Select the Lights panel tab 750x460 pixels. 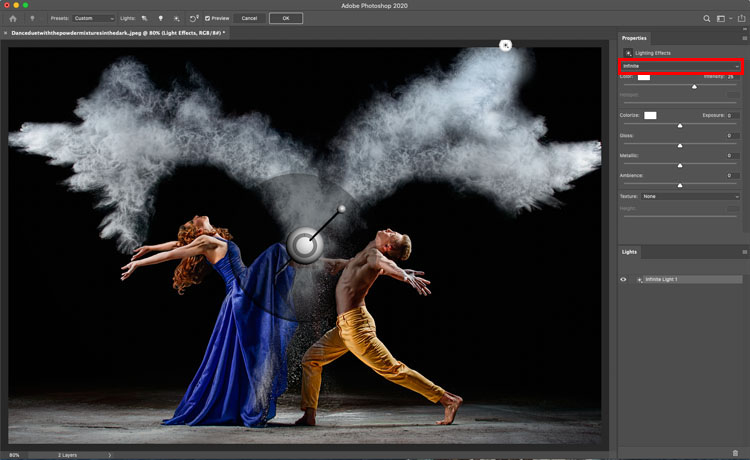pyautogui.click(x=629, y=252)
